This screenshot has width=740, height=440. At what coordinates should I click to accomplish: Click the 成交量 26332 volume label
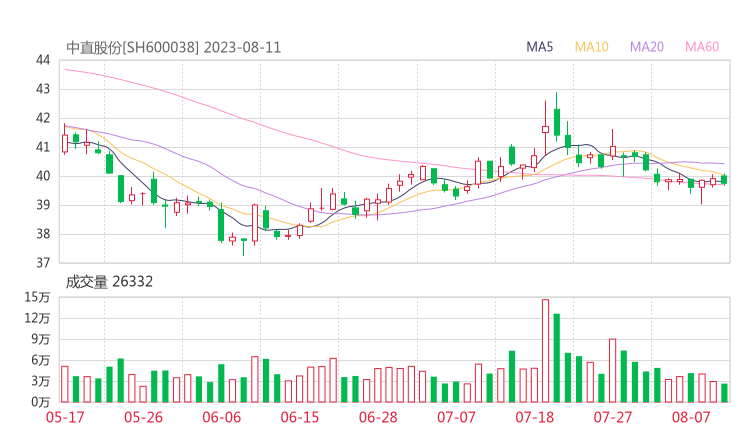[109, 282]
